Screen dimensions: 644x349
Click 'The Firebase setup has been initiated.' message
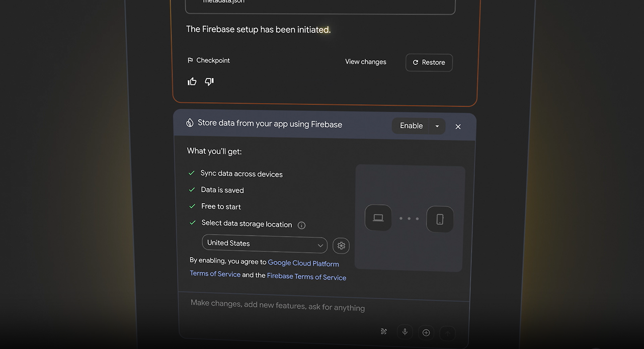(x=258, y=29)
